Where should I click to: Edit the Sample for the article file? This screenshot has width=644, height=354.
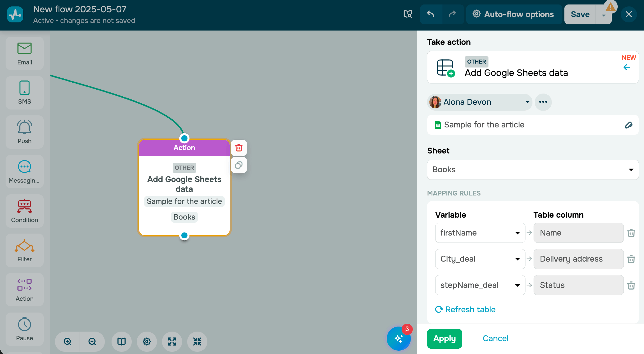coord(629,125)
